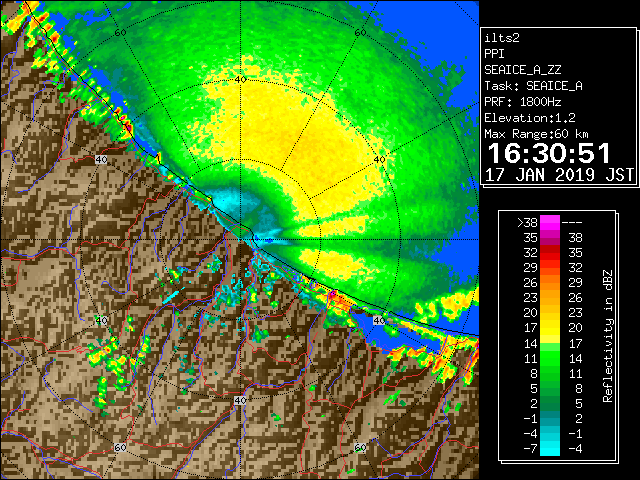Click the magenta >38 dBZ color swatch
This screenshot has height=480, width=640.
tap(550, 222)
